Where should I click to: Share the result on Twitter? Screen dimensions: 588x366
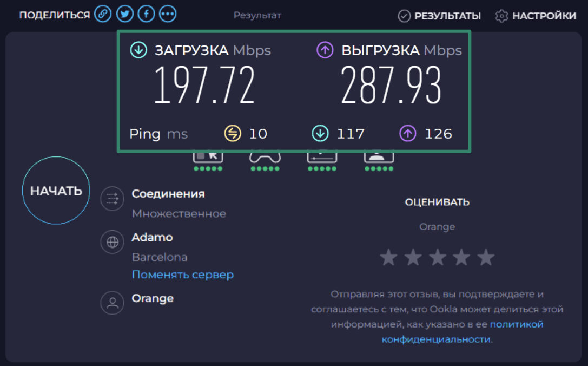[124, 14]
